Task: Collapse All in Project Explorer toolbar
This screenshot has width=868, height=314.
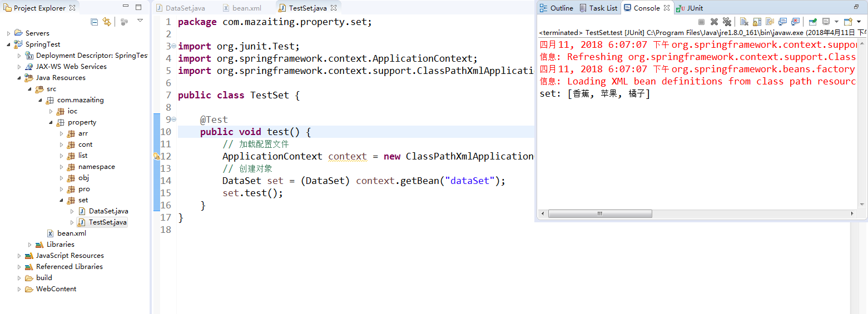Action: [95, 22]
